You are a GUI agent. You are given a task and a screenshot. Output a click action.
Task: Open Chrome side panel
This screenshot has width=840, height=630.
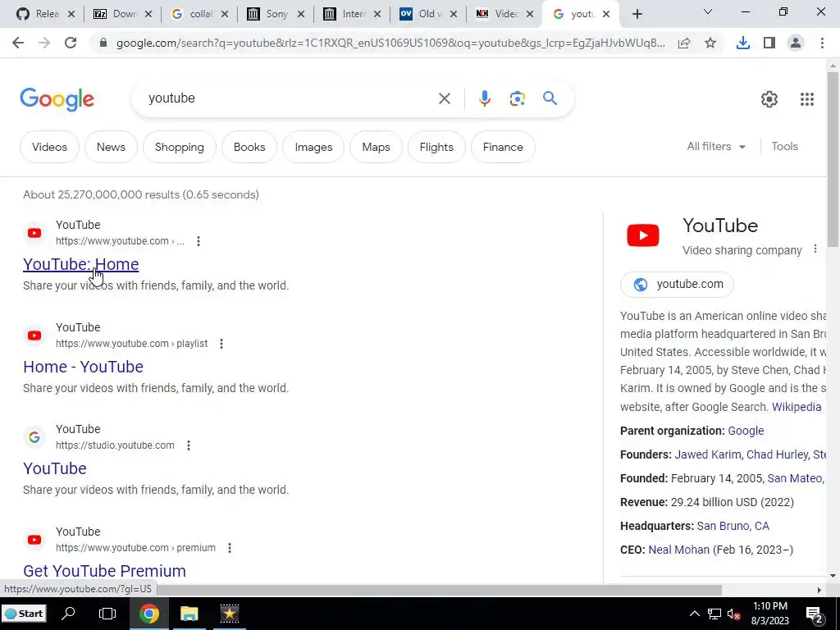(x=769, y=43)
